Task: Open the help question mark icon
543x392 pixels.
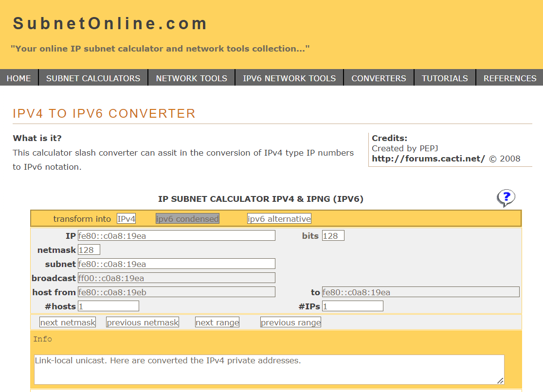Action: pos(506,198)
